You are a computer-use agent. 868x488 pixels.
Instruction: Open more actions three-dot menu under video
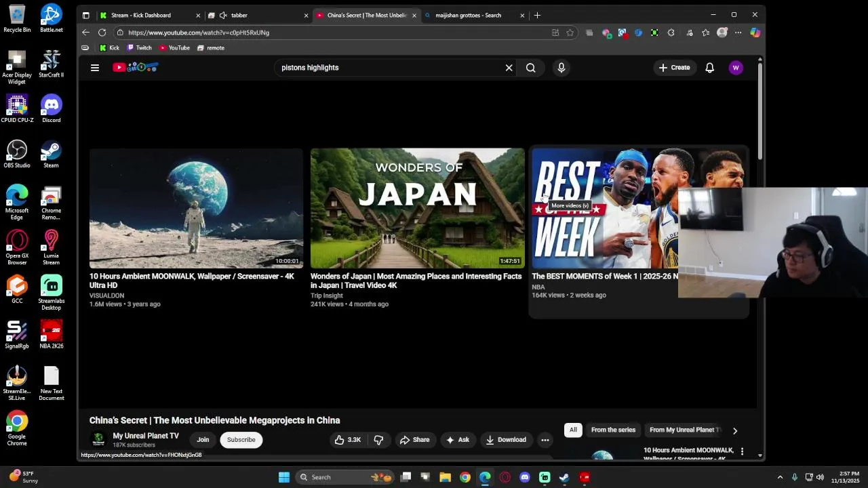(x=545, y=440)
